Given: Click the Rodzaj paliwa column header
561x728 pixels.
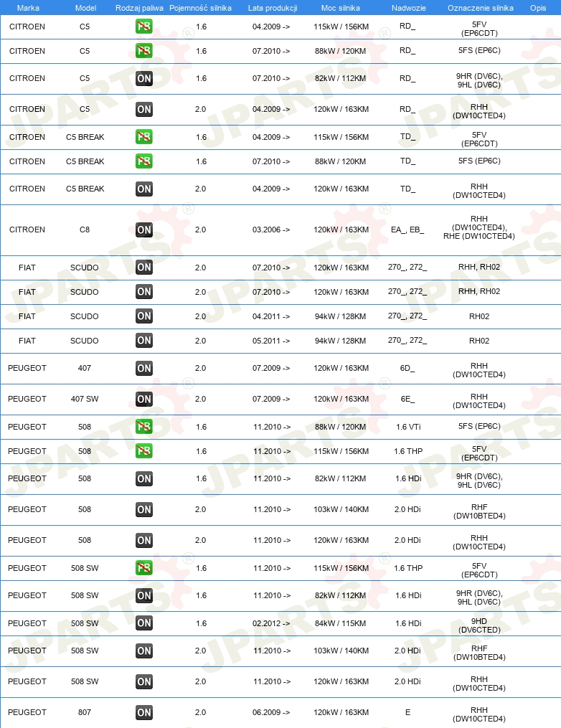Looking at the screenshot, I should click(139, 8).
